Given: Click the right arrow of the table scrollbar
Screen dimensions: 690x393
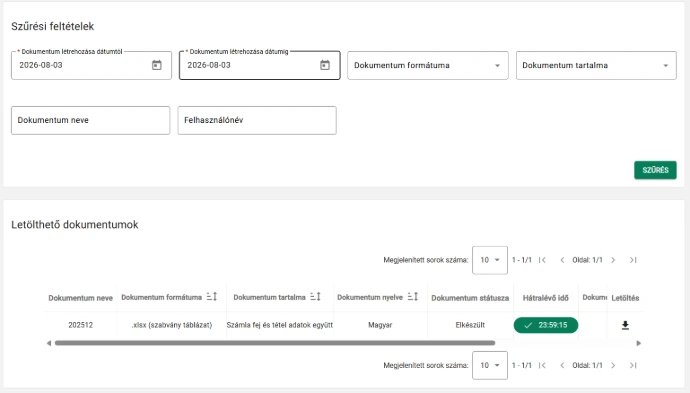Looking at the screenshot, I should (639, 343).
